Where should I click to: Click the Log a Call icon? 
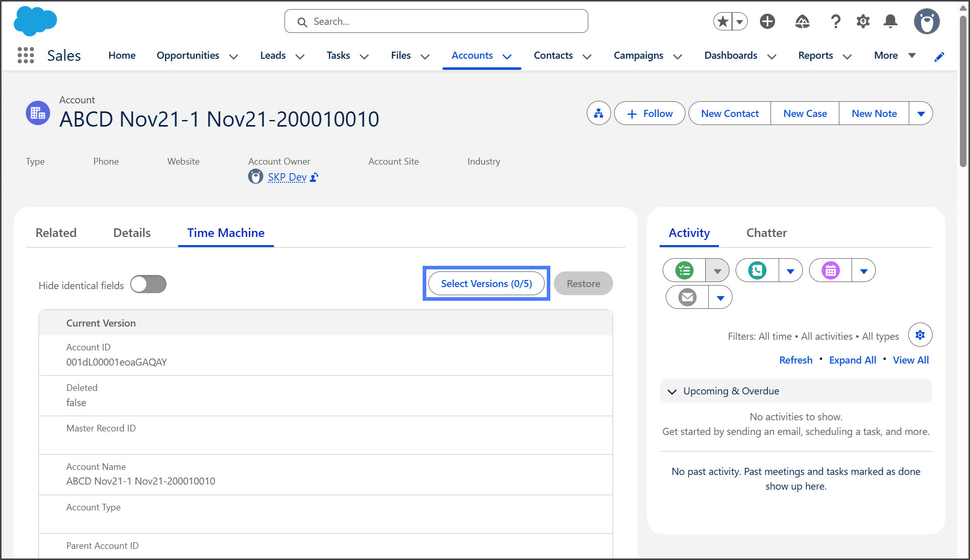pyautogui.click(x=757, y=270)
